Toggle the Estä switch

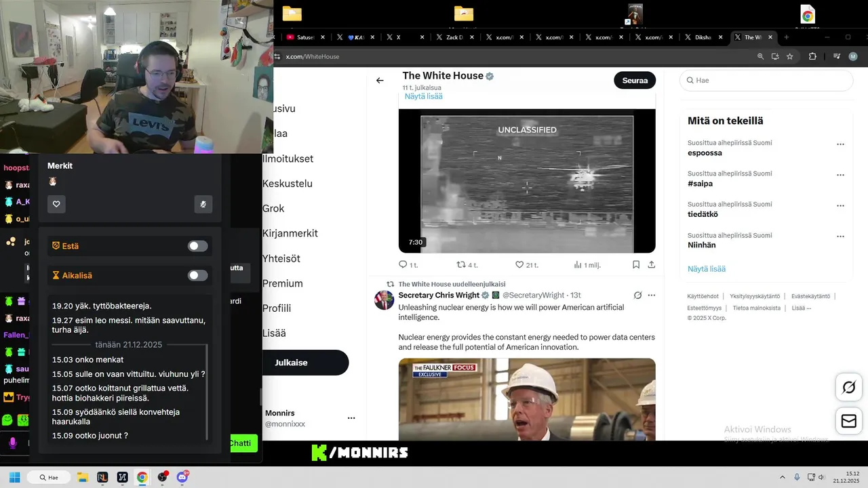point(197,246)
